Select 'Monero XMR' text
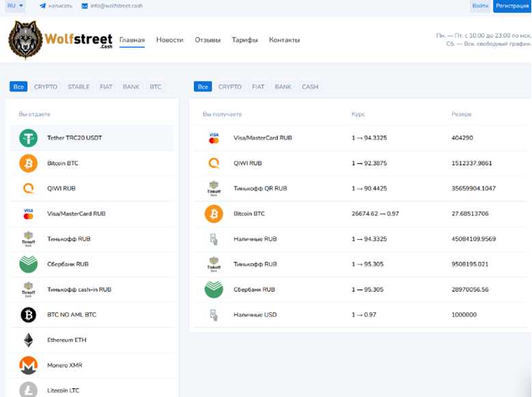The height and width of the screenshot is (397, 532). pyautogui.click(x=65, y=366)
